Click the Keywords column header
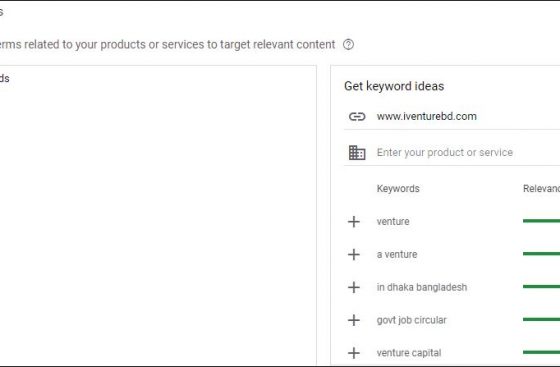 [398, 188]
